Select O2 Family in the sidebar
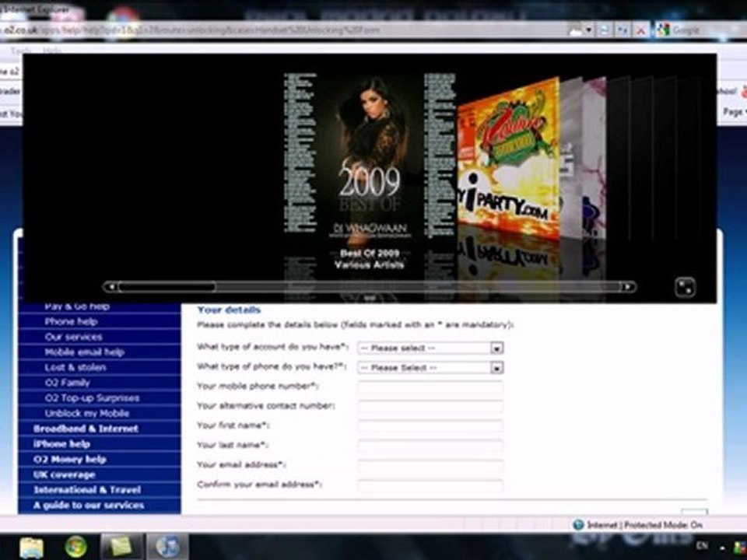 tap(67, 383)
